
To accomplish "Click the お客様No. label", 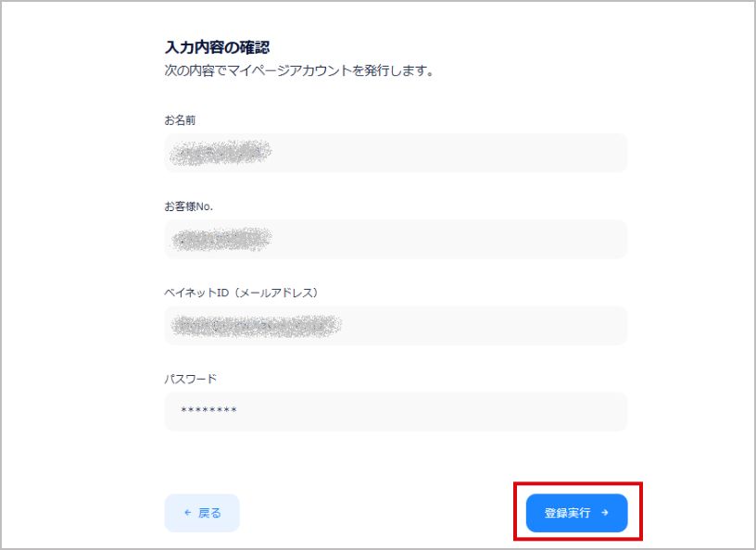I will click(188, 206).
